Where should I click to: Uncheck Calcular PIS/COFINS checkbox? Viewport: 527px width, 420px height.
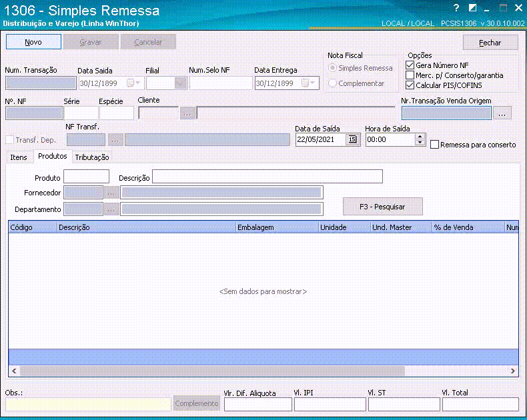(x=410, y=85)
